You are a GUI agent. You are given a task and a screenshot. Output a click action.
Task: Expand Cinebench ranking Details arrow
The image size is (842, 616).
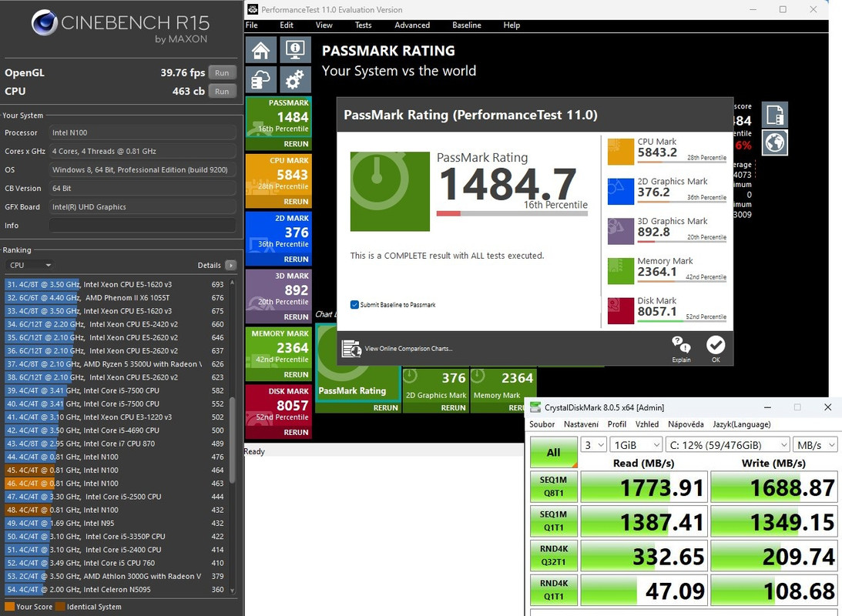[230, 265]
